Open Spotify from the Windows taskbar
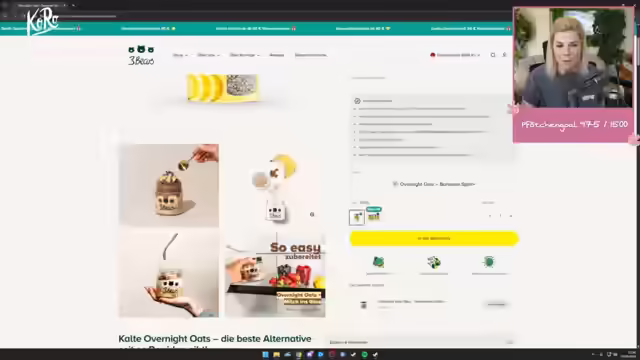 coord(364,355)
